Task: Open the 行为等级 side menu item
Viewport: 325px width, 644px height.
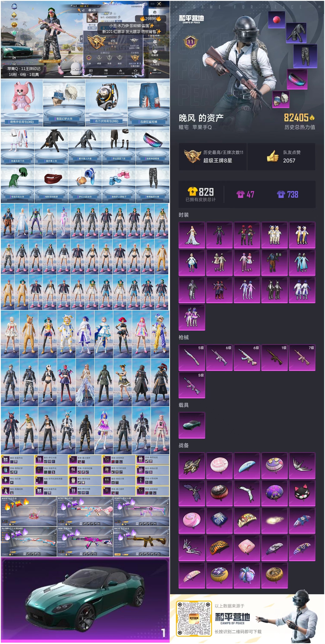Action: (155, 63)
